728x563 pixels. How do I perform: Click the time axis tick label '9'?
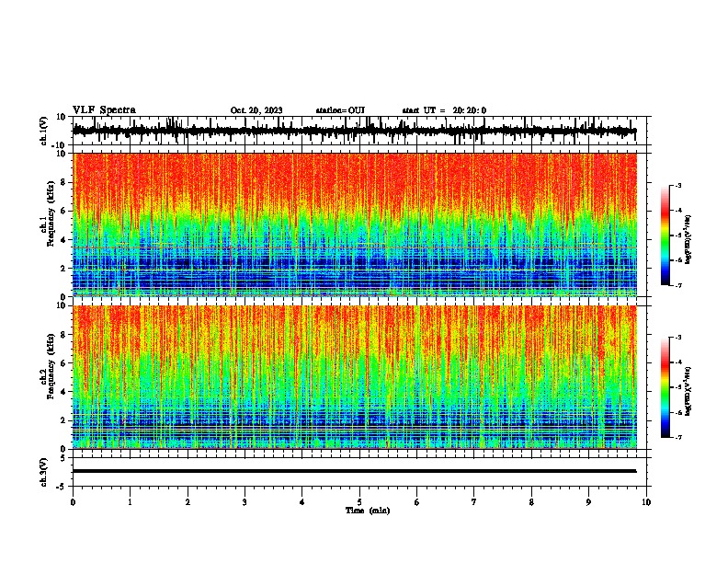588,502
